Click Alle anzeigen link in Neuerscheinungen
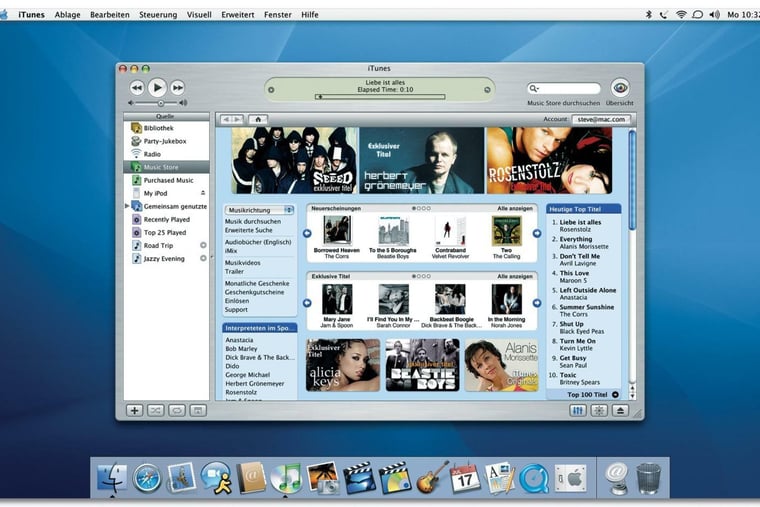The image size is (760, 507). pos(514,208)
